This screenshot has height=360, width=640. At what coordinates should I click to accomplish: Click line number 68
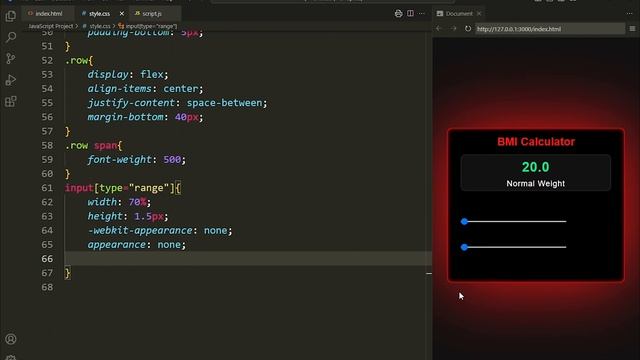point(47,287)
